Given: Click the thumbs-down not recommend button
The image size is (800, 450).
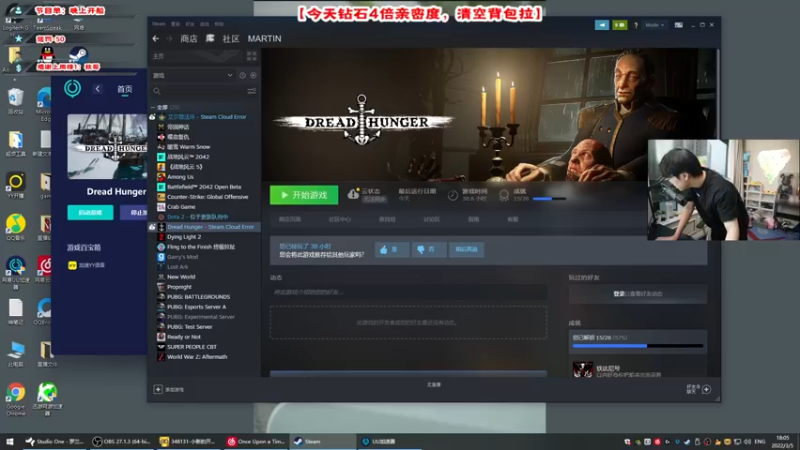Looking at the screenshot, I should 428,249.
